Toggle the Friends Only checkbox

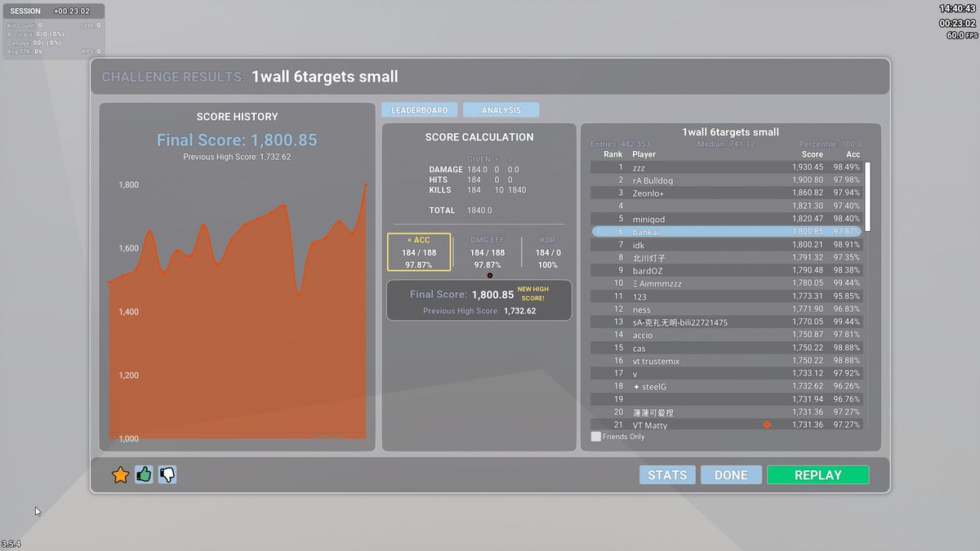coord(595,437)
